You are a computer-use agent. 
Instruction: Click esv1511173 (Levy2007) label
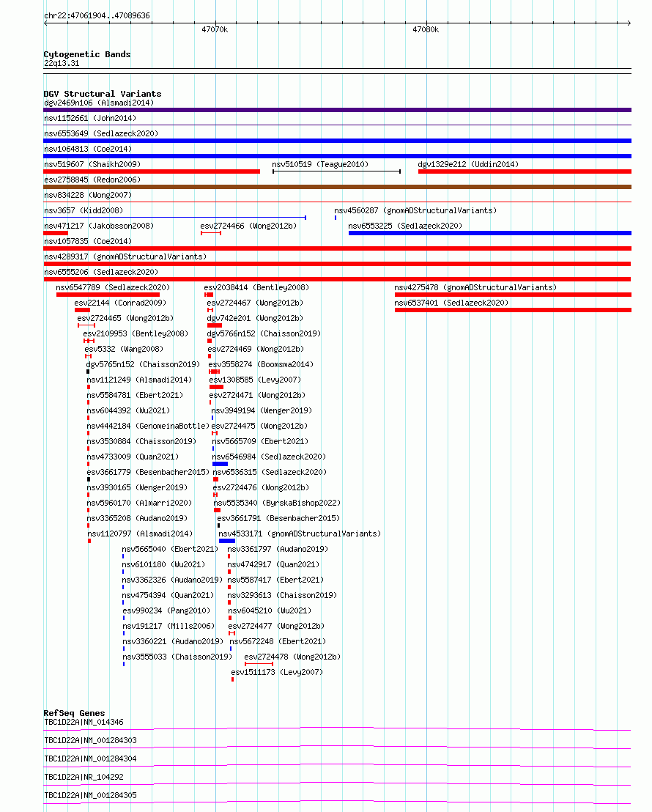(x=277, y=672)
